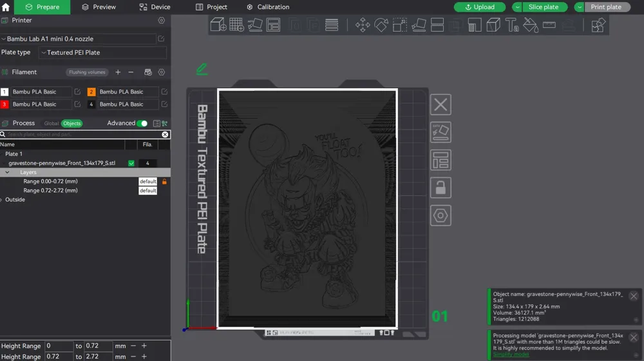Select the Seam painting cube tool
Viewport: 644px width, 361px height.
493,24
